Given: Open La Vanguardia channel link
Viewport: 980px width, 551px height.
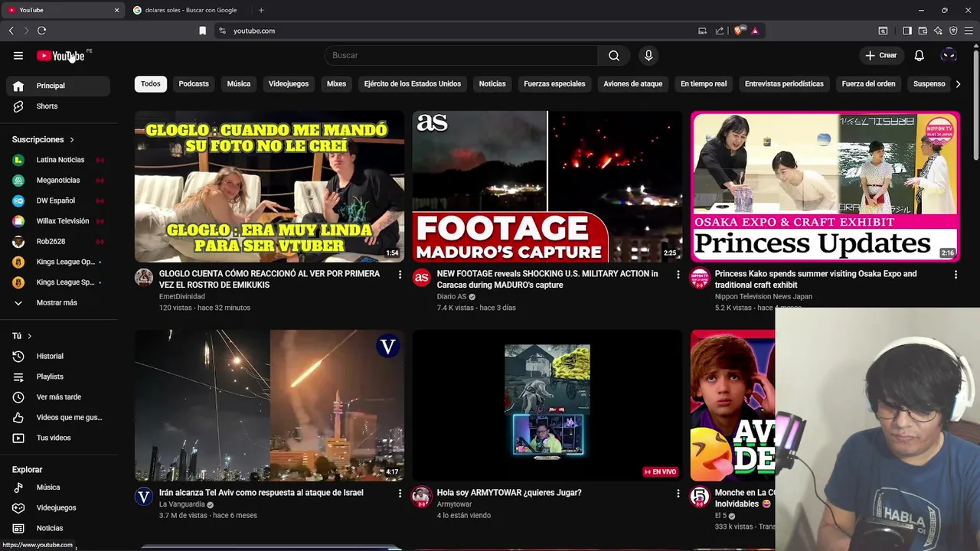Looking at the screenshot, I should (x=182, y=504).
